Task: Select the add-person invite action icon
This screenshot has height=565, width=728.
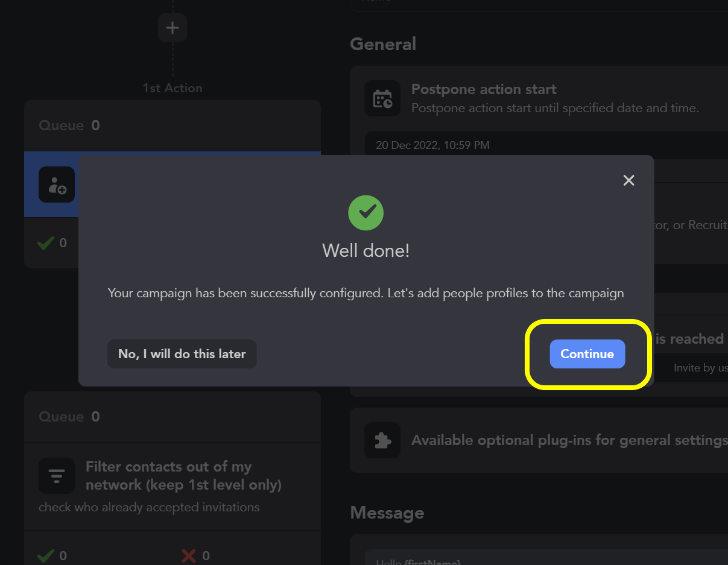Action: (57, 185)
